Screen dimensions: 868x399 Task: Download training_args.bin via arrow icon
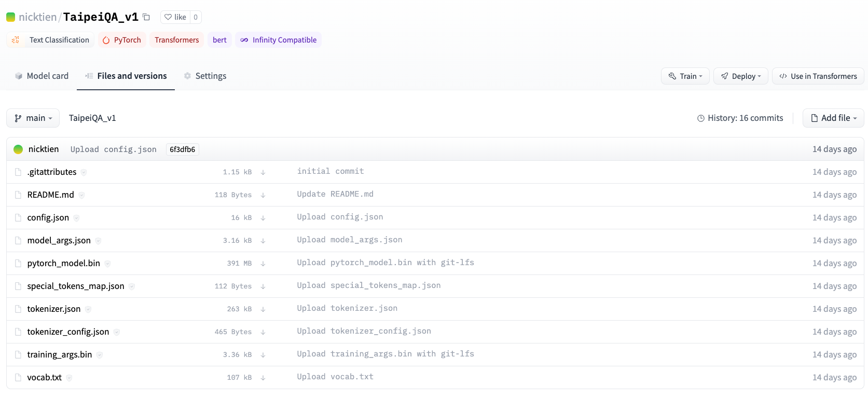[263, 355]
